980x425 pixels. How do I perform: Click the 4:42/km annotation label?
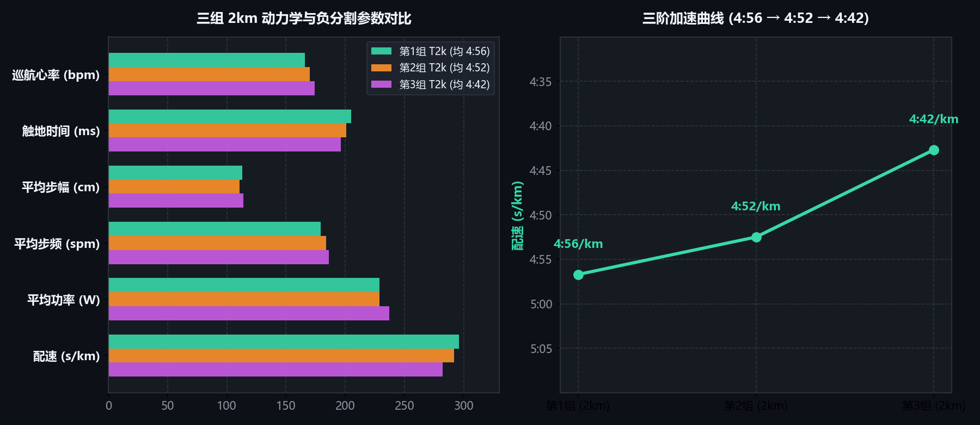coord(934,119)
